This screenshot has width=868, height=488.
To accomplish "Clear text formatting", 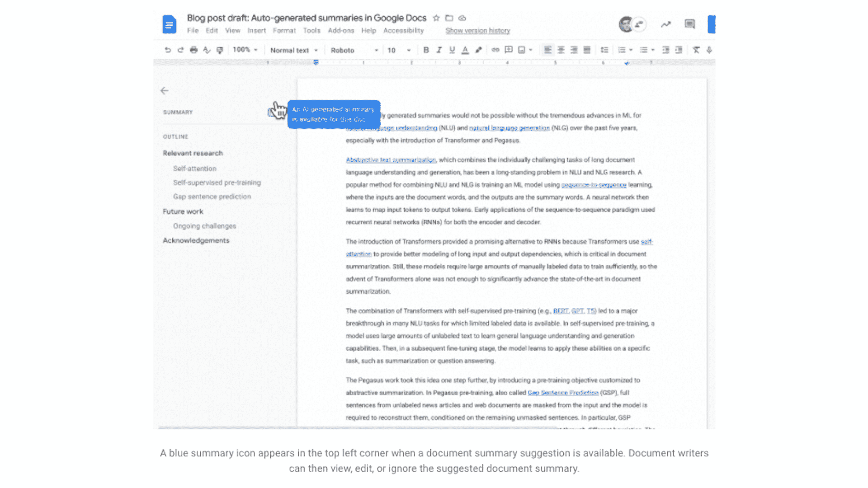I will point(696,50).
